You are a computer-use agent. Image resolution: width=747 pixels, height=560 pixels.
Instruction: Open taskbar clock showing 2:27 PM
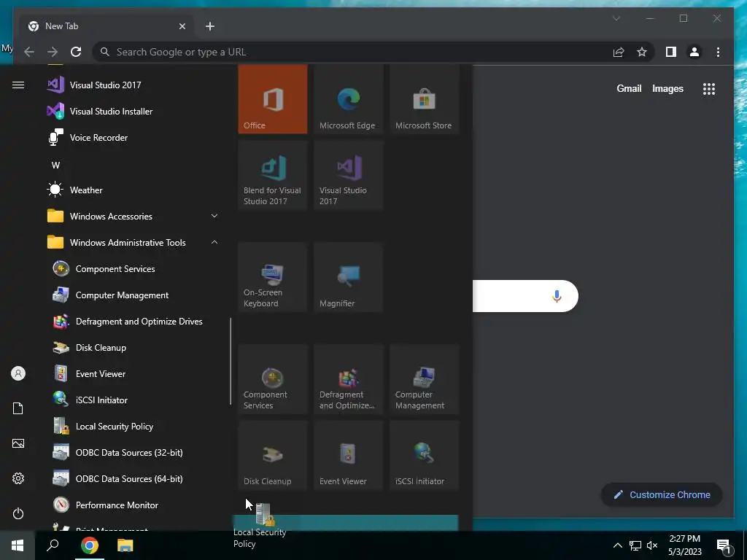pyautogui.click(x=684, y=545)
